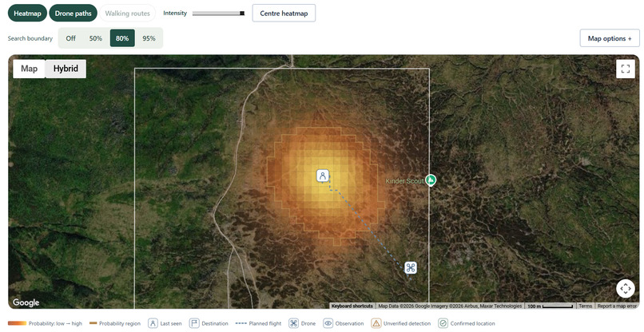Click the Kinder Scout map label
This screenshot has width=644, height=332.
click(404, 181)
